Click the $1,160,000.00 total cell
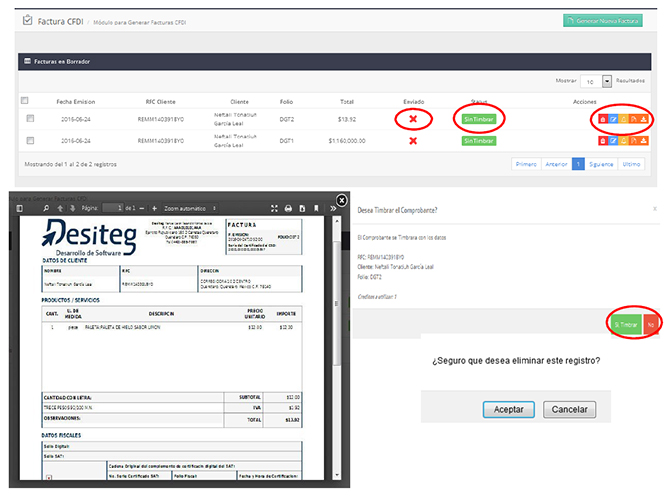The height and width of the screenshot is (498, 666). tap(347, 141)
